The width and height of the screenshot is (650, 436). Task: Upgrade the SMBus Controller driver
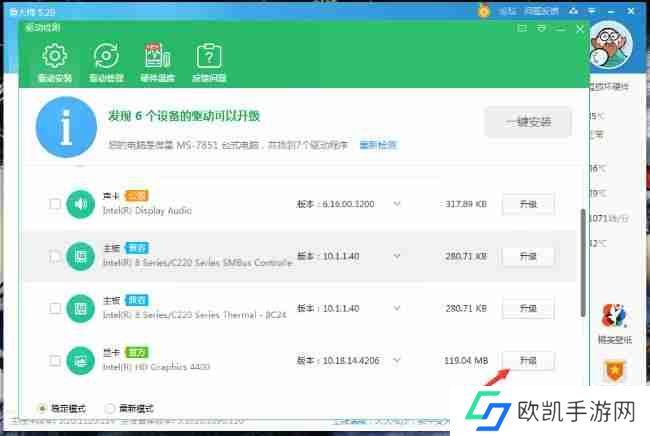point(528,256)
